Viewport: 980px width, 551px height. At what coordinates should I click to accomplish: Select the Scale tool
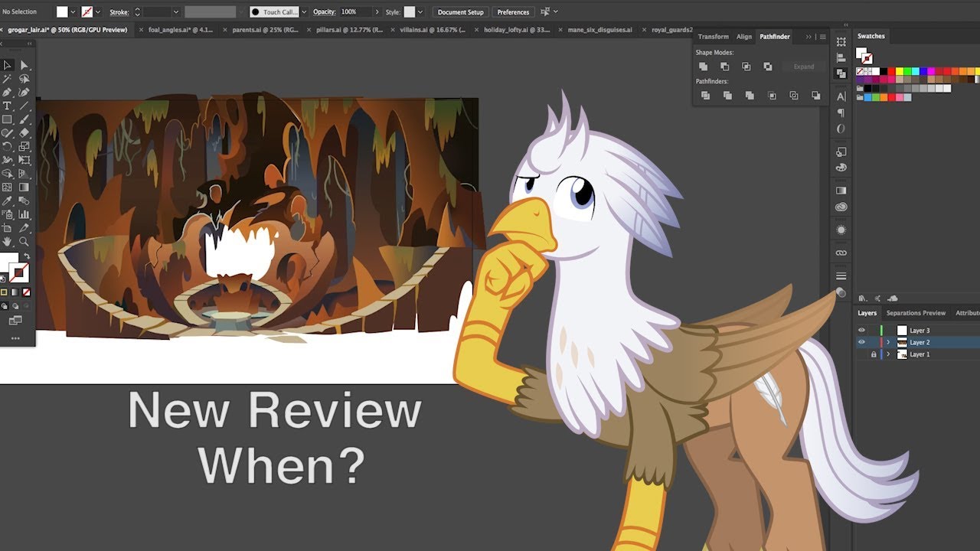tap(24, 147)
